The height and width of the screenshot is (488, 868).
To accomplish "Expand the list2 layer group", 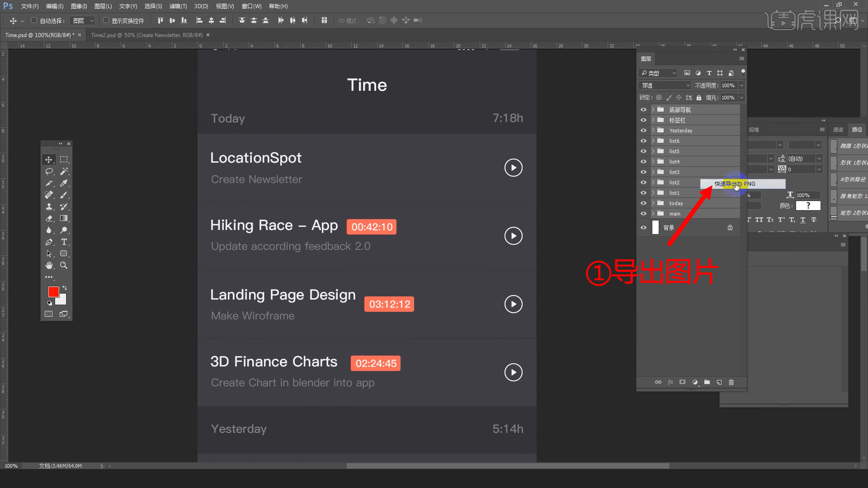I will pyautogui.click(x=653, y=183).
